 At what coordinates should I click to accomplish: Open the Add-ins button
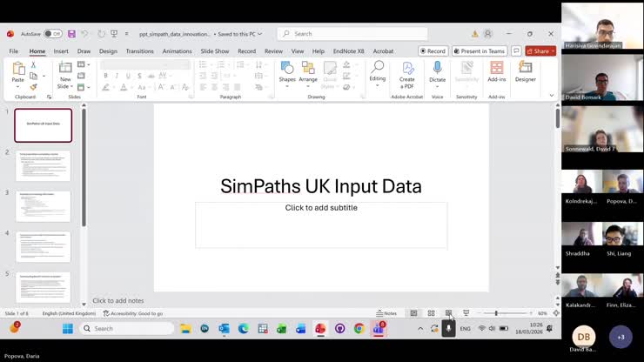coord(497,71)
